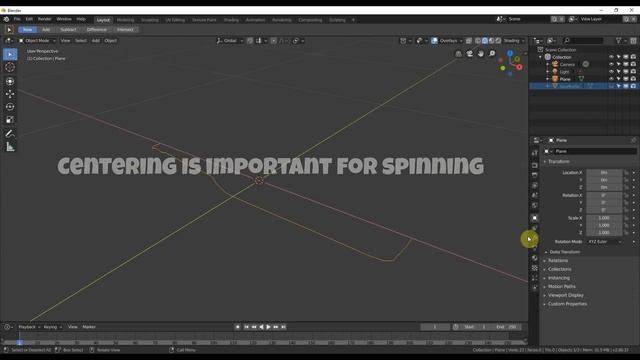Open the Render properties tab icon
640x360 pixels.
535,165
